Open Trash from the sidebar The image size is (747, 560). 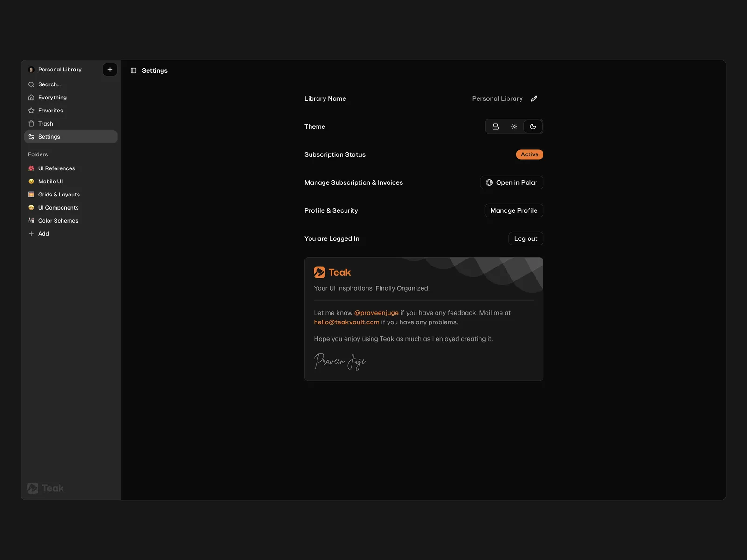[x=45, y=124]
